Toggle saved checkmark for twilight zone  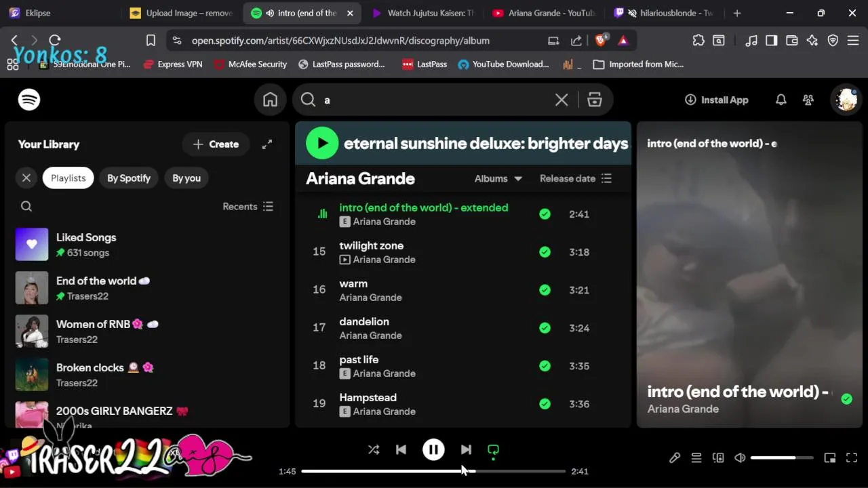pos(545,252)
